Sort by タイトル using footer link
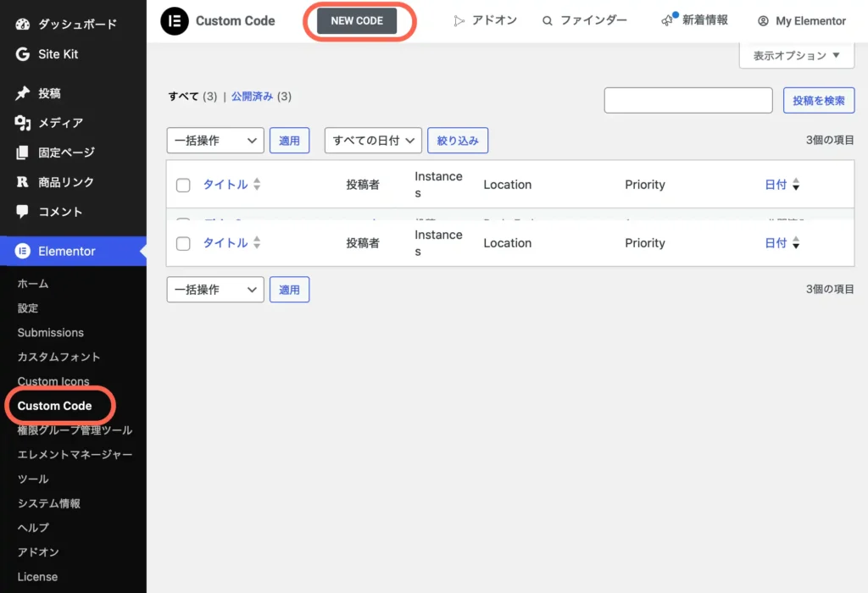Screen dimensions: 868x593 (x=225, y=242)
